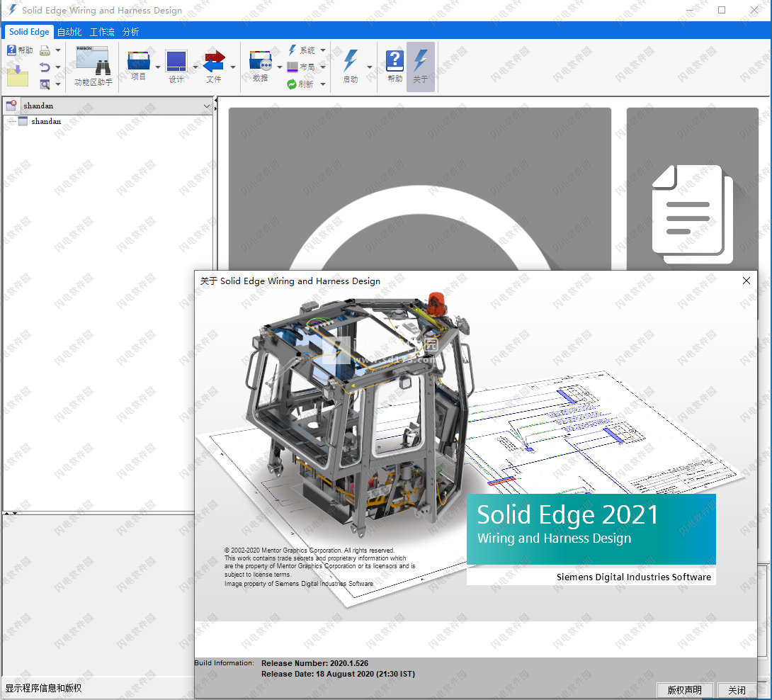
Task: Open the dropdown arrow next to the printer
Action: (x=57, y=50)
